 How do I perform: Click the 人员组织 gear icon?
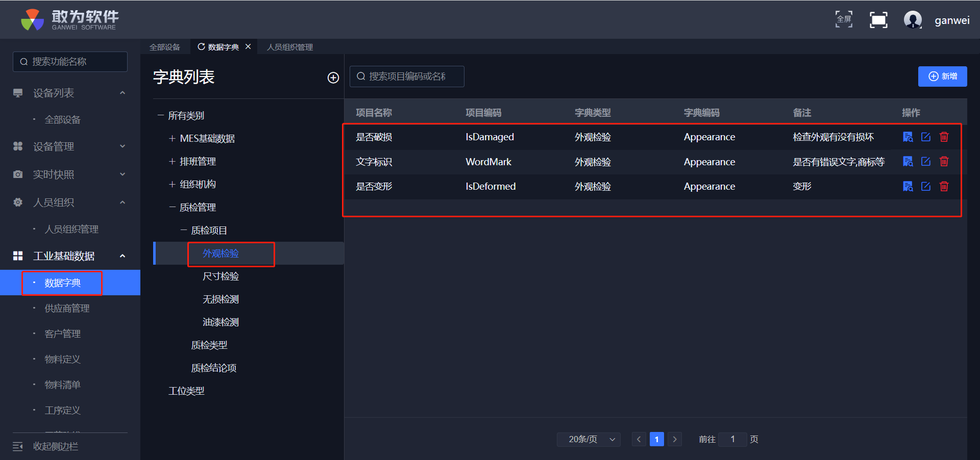(x=18, y=202)
